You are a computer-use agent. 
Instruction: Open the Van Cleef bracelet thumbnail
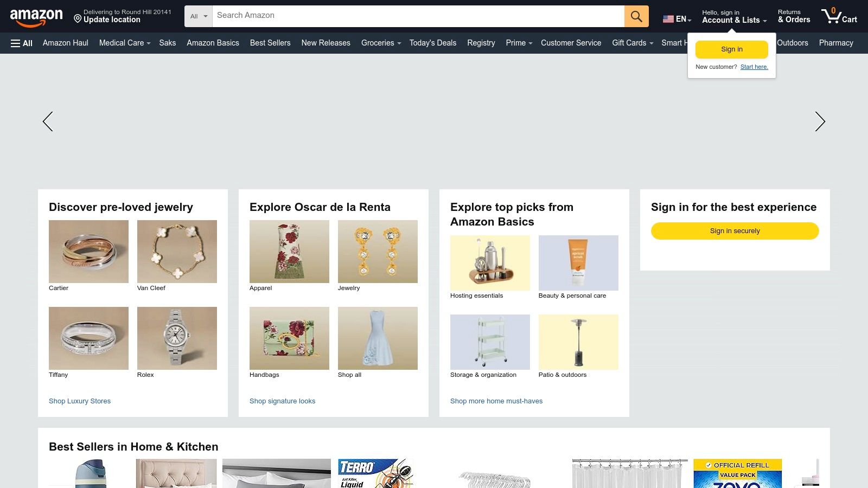coord(177,252)
